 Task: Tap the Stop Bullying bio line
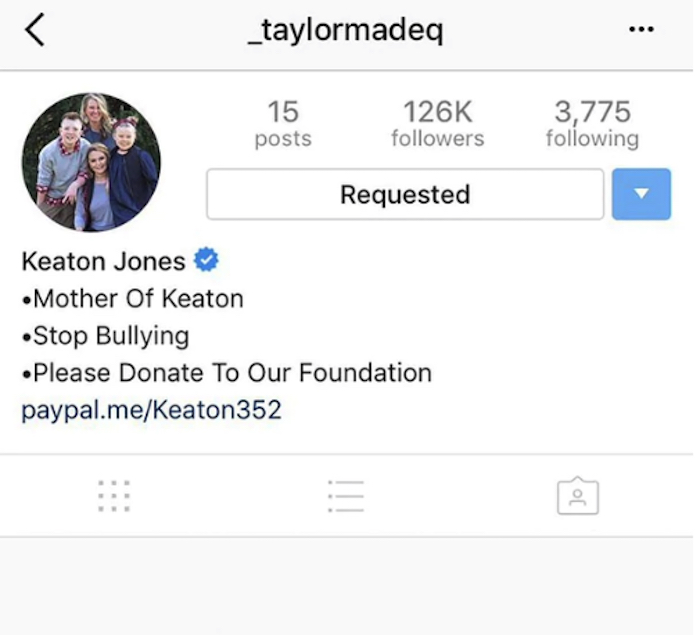click(105, 336)
